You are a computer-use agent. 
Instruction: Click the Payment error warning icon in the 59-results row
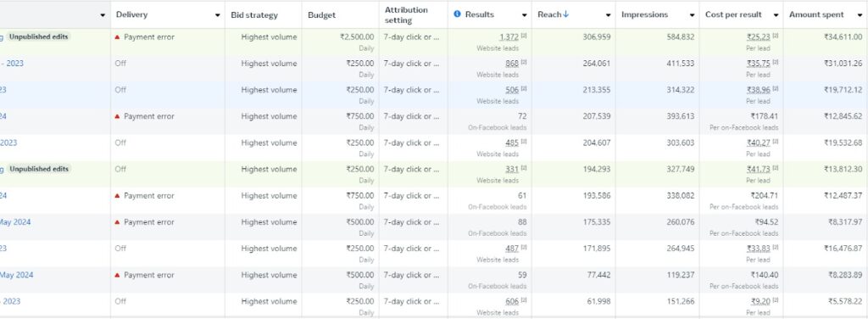pos(117,275)
